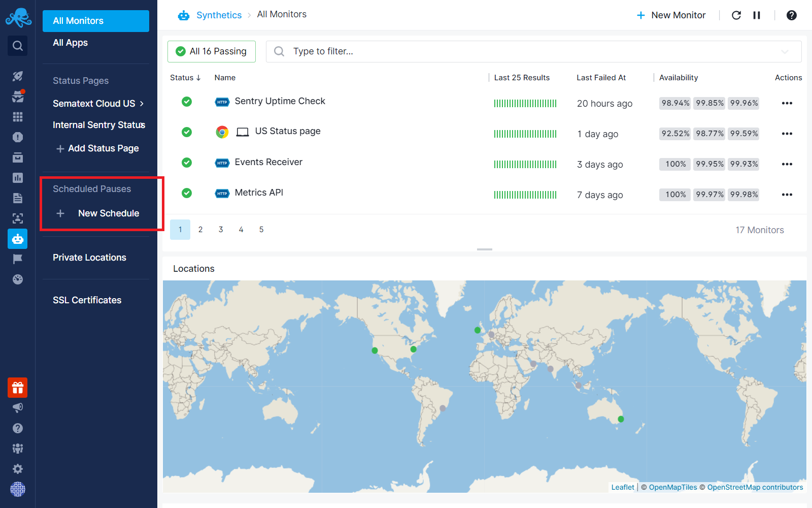Open actions menu for Sentry Uptime Check

click(787, 103)
